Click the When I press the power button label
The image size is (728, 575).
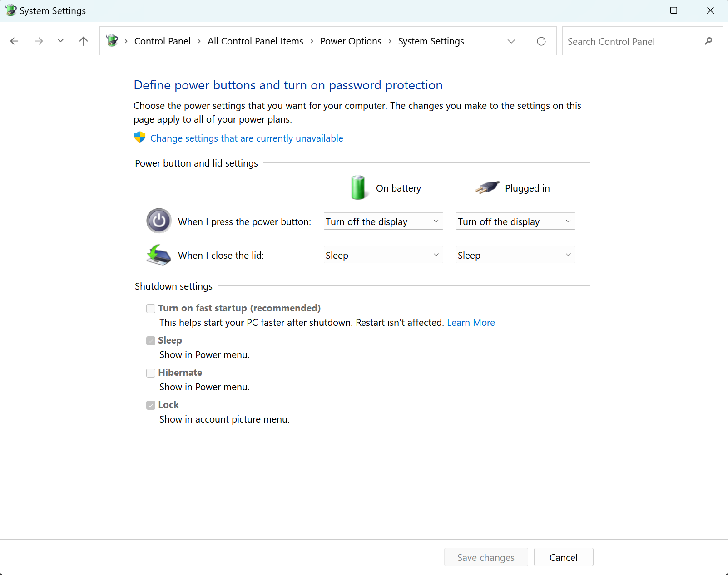[245, 222]
